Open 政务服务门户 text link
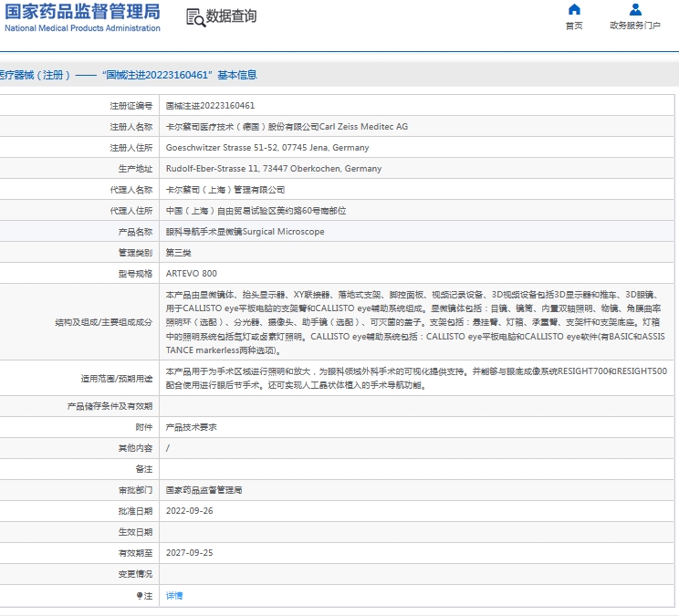 (635, 26)
